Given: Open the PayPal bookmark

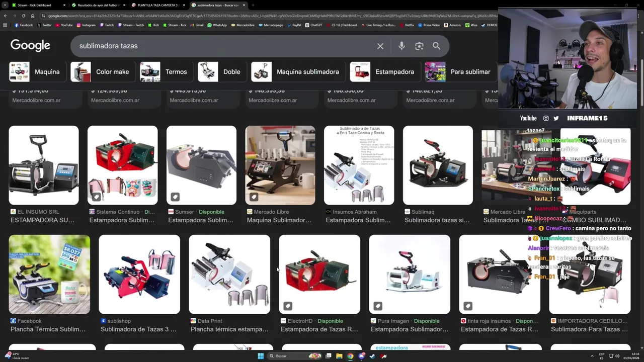Looking at the screenshot, I should coord(294,25).
